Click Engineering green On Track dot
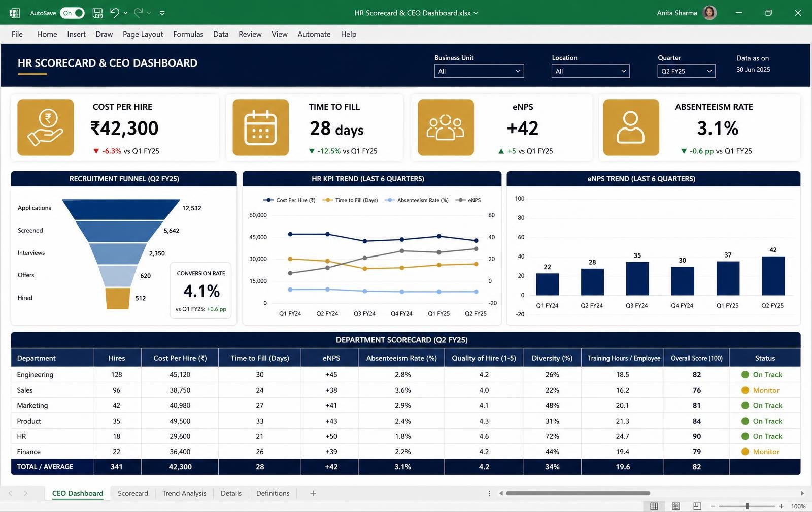The image size is (812, 512). 745,375
